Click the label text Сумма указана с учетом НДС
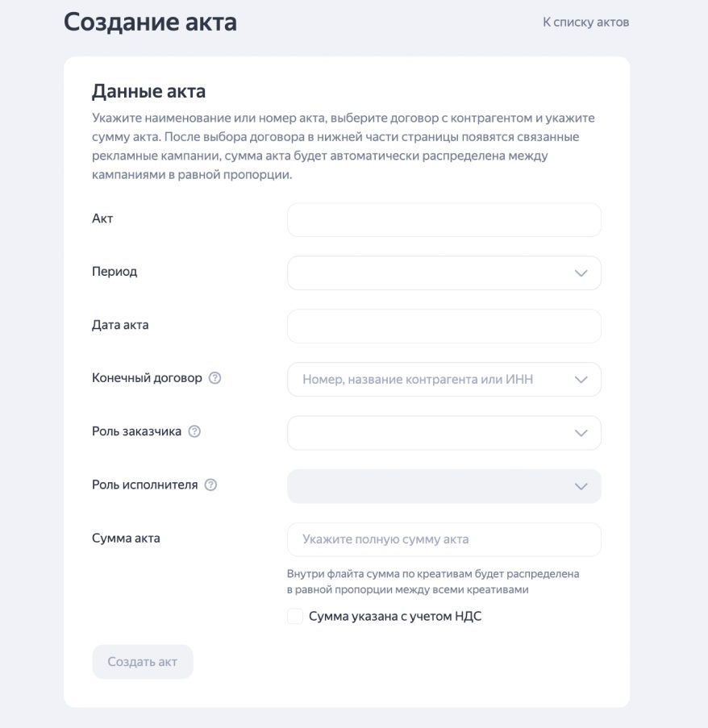Viewport: 708px width, 728px height. pyautogui.click(x=395, y=617)
